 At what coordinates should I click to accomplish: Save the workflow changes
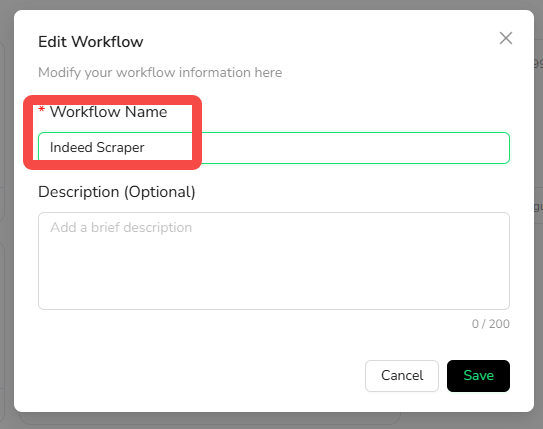478,376
